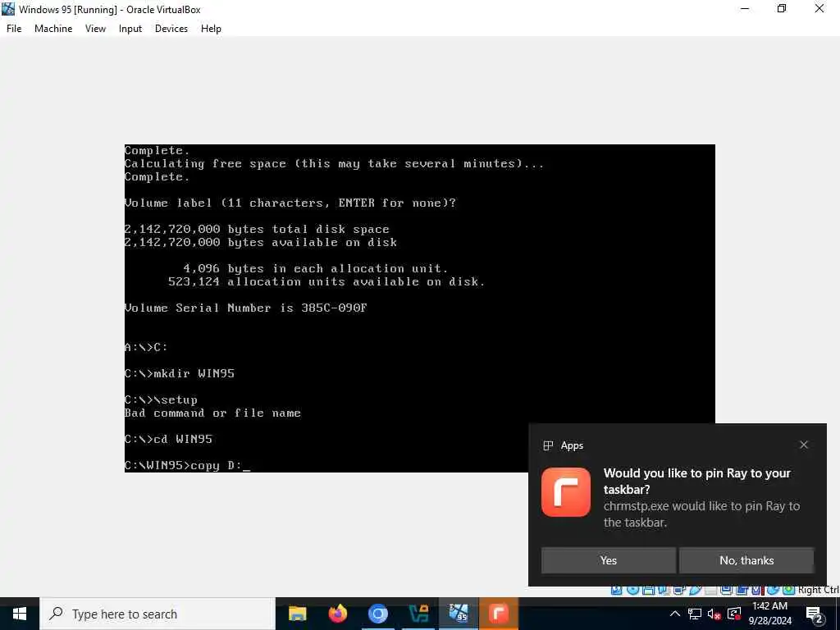Open the Help menu
The width and height of the screenshot is (840, 630).
(x=211, y=29)
